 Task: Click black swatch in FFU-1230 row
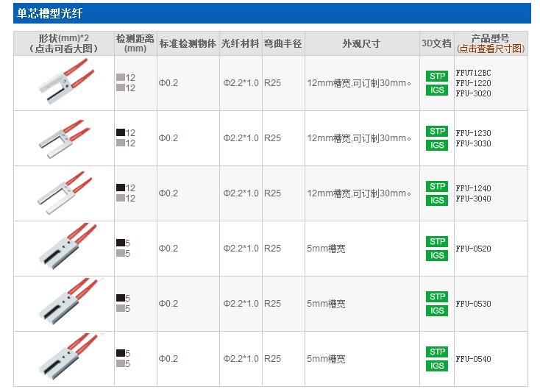120,132
